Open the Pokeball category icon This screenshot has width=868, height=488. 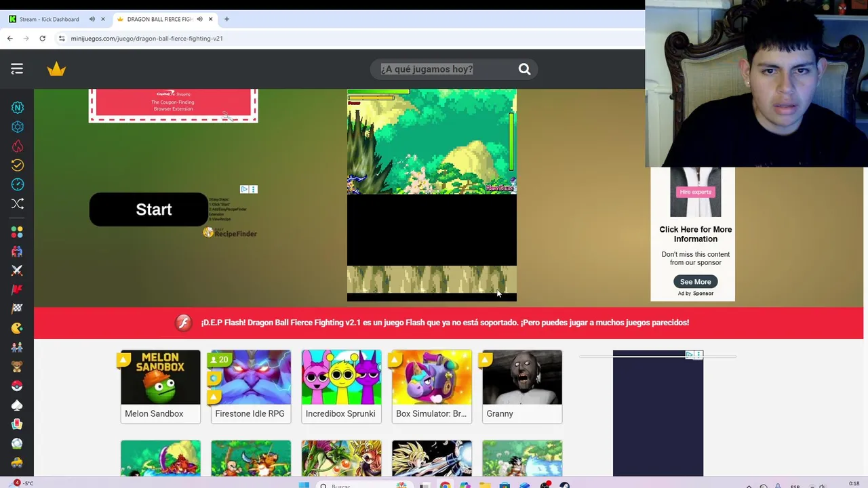coord(17,386)
